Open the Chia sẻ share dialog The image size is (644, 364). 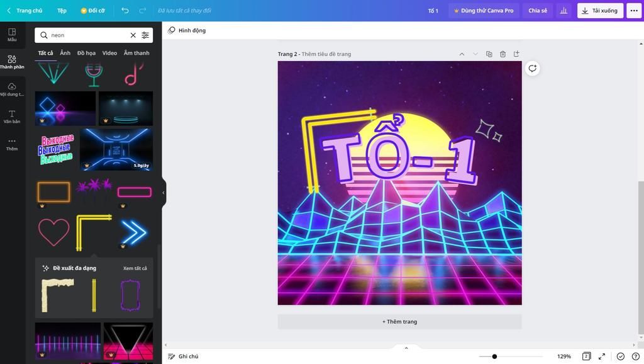[538, 11]
